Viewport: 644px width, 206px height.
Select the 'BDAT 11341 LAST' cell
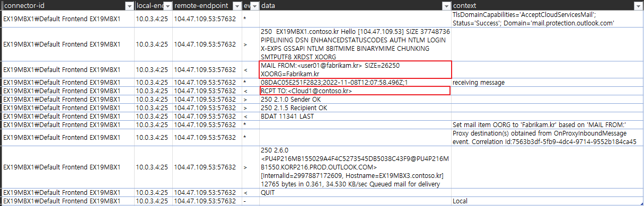[x=356, y=116]
